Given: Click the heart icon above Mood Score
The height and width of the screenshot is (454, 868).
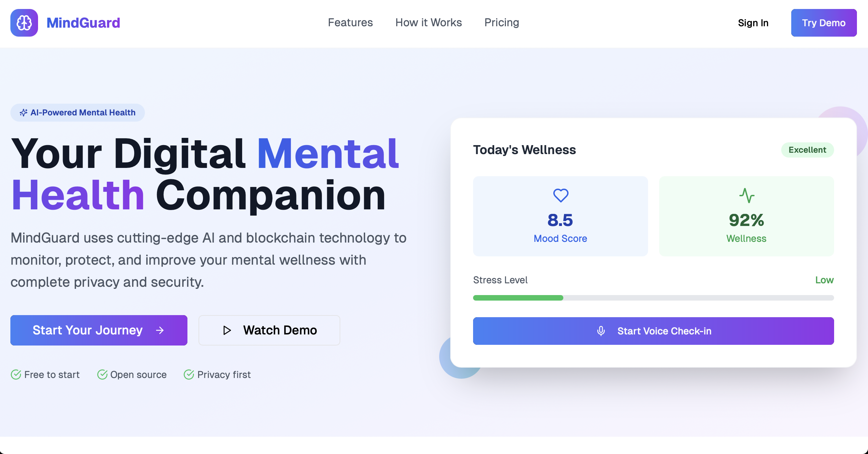Looking at the screenshot, I should pyautogui.click(x=561, y=195).
